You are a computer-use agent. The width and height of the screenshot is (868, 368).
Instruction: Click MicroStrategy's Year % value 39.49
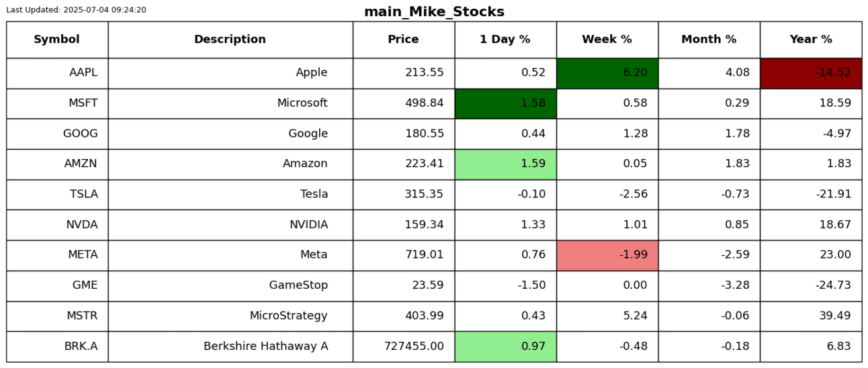[x=811, y=316]
